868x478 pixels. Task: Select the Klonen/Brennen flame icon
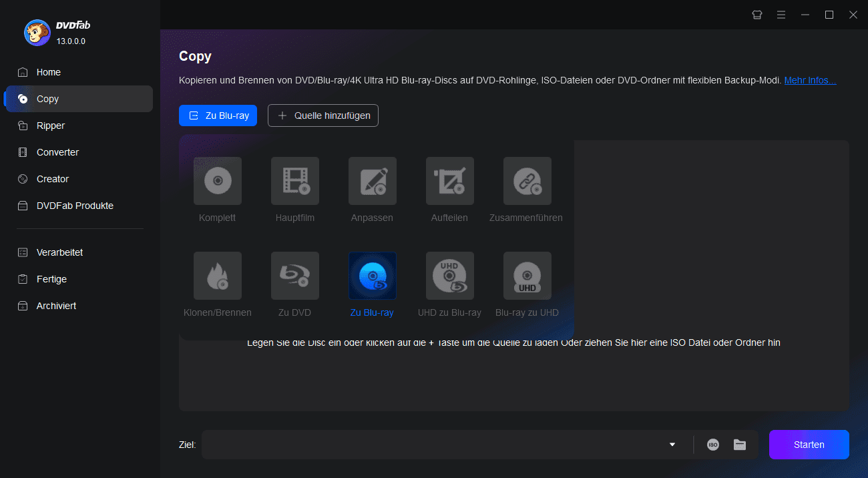click(217, 276)
